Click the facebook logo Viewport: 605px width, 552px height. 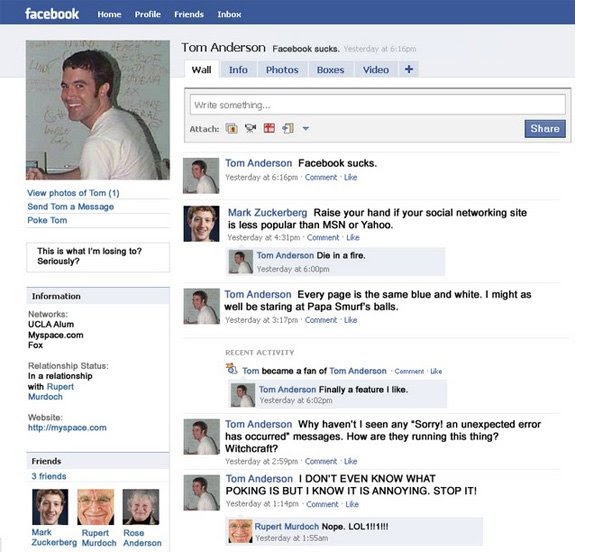pos(52,14)
